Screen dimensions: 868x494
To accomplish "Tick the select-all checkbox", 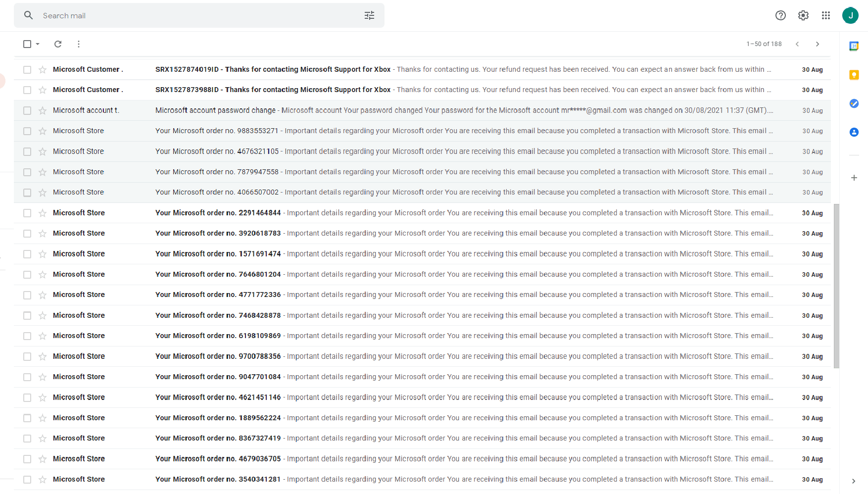I will coord(27,44).
